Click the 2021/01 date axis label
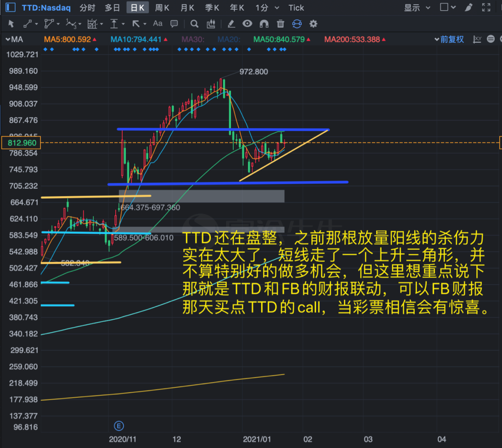The width and height of the screenshot is (502, 448). tap(257, 439)
